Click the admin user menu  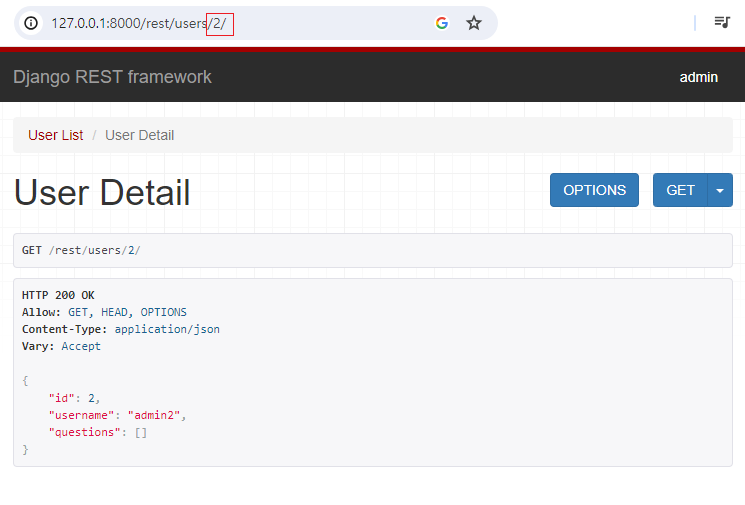click(698, 77)
